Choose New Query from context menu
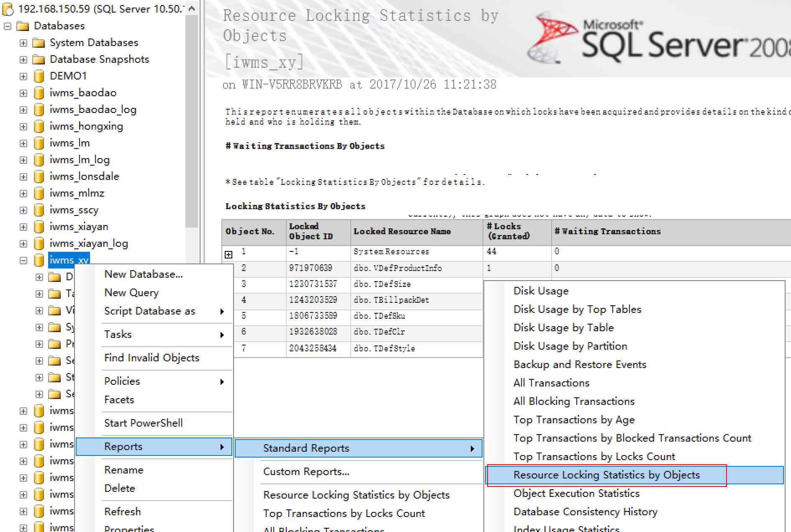The height and width of the screenshot is (532, 791). click(x=154, y=293)
